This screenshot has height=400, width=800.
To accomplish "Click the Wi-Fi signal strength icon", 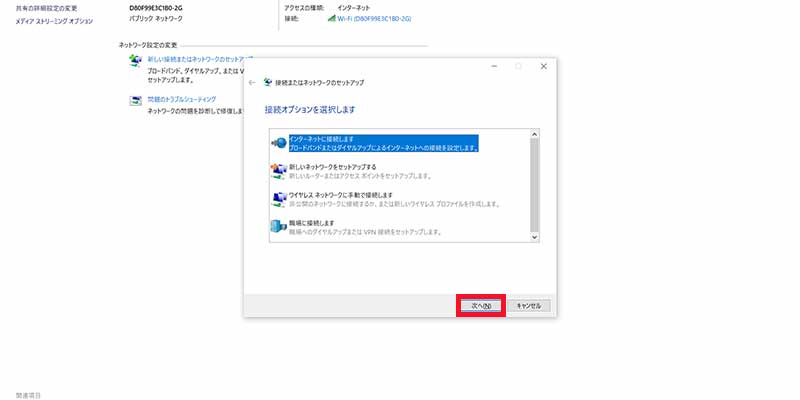I will click(x=332, y=18).
